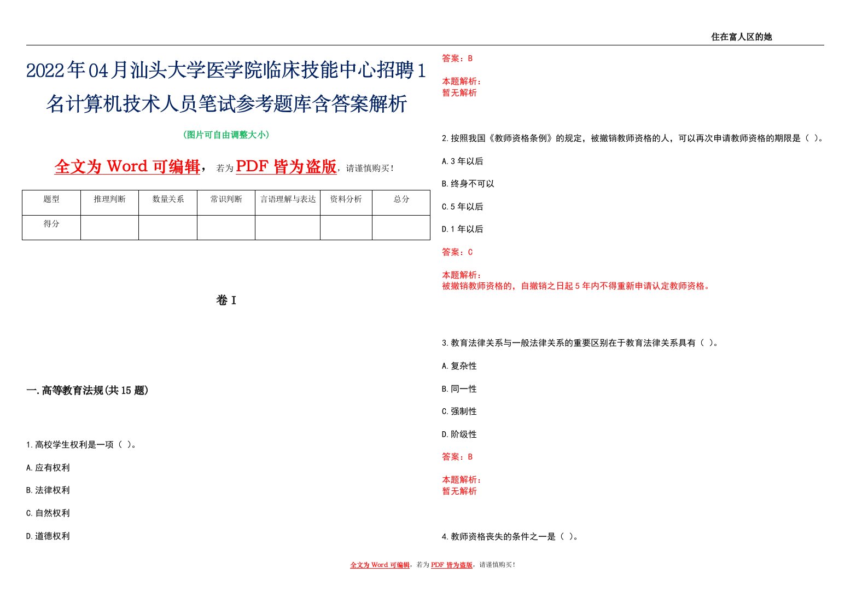Image resolution: width=868 pixels, height=614 pixels.
Task: Select option C.自然权利
Action: 48,513
